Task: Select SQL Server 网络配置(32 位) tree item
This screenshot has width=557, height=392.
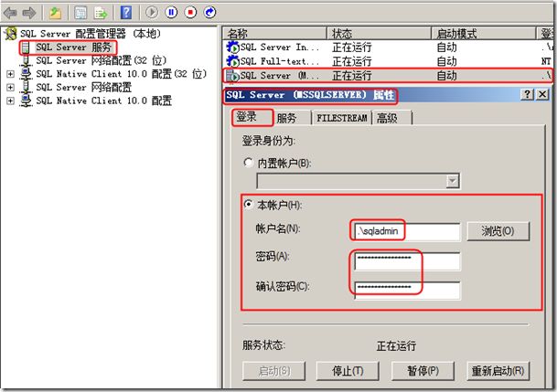Action: point(102,60)
